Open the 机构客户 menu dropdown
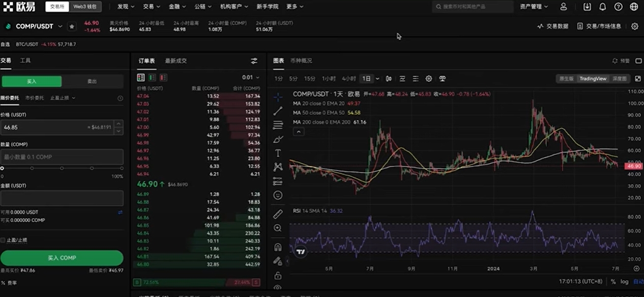 click(x=234, y=7)
